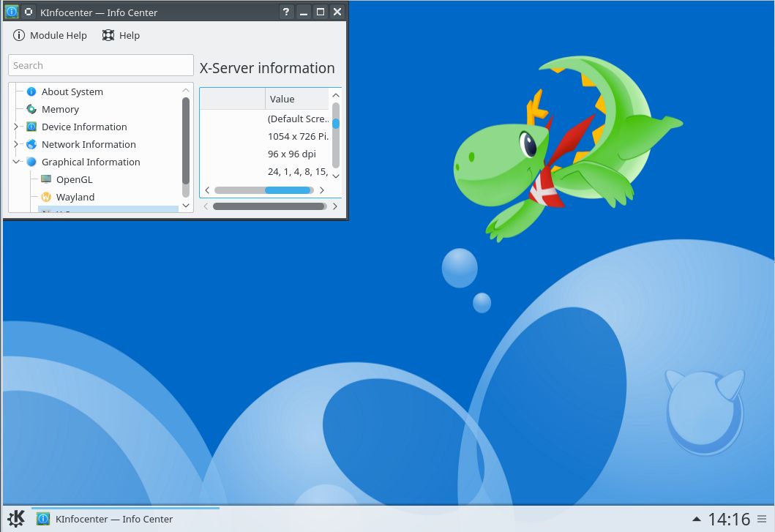Select the '(Default Scre..' value cell
Screen dimensions: 775x532
coord(297,119)
